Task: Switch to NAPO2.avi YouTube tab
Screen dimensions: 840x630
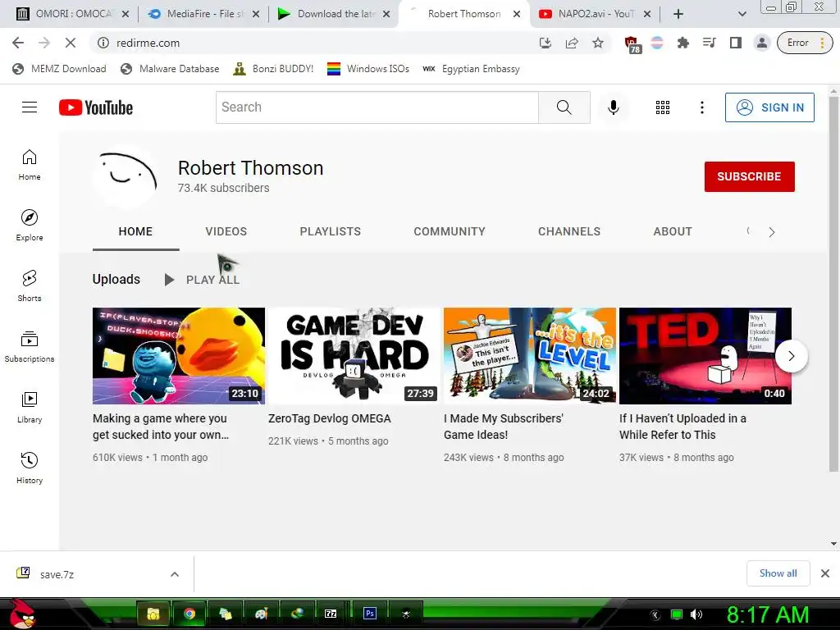Action: point(596,14)
